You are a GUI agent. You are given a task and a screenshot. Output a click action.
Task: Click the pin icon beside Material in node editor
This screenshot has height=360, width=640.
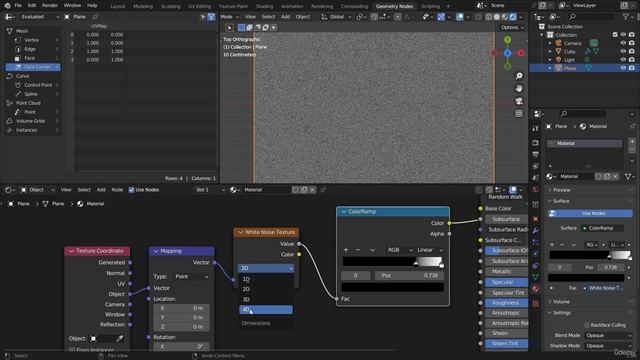click(x=323, y=190)
